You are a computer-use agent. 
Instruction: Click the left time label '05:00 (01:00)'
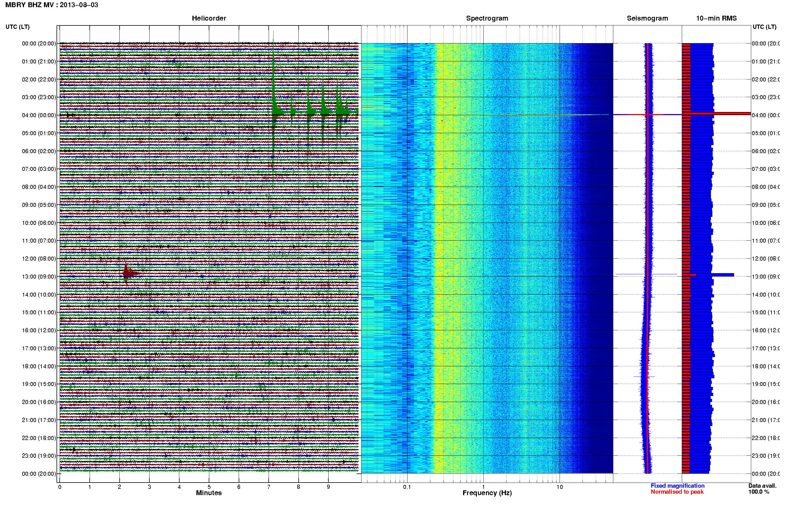(x=39, y=133)
